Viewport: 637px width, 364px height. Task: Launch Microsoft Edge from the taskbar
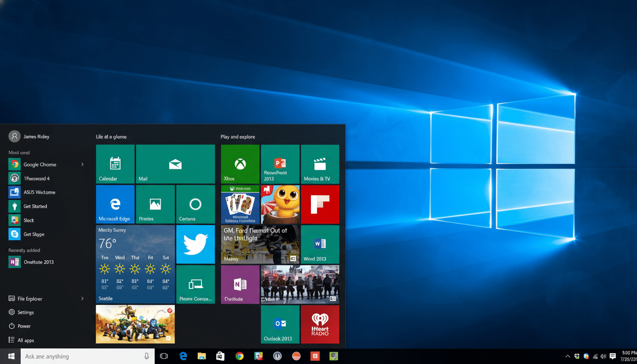pyautogui.click(x=183, y=356)
